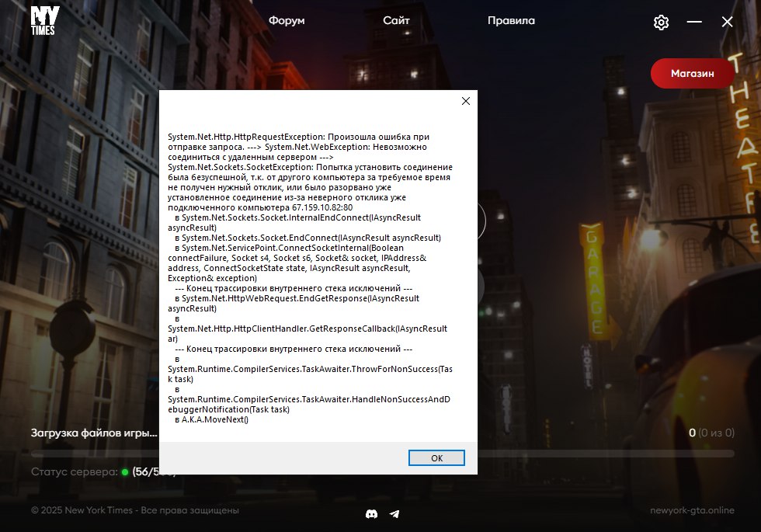Click the 0 (0 из 0) counter
The image size is (761, 532).
click(711, 433)
